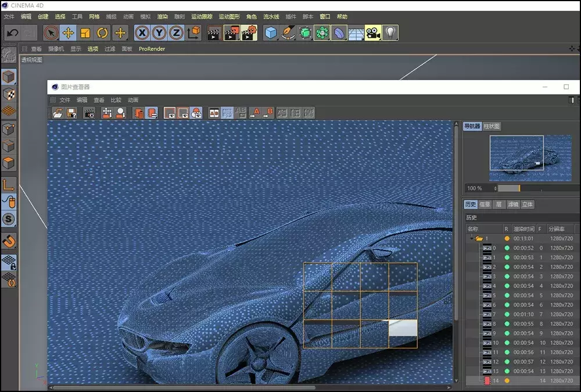Image resolution: width=581 pixels, height=392 pixels.
Task: Toggle X axis lock
Action: click(142, 33)
